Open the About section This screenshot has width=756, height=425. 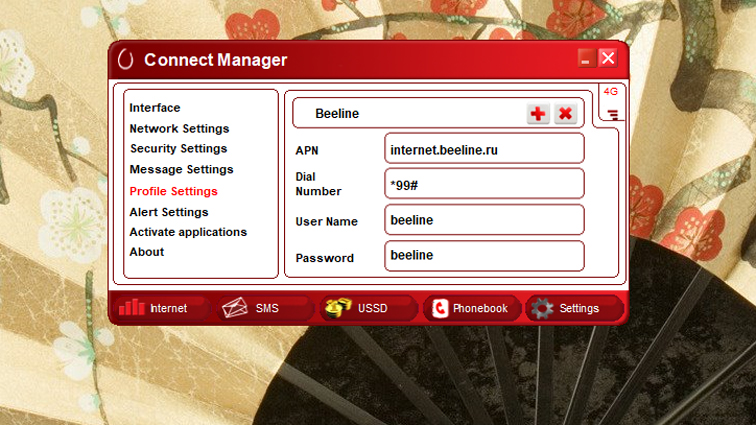click(x=147, y=252)
